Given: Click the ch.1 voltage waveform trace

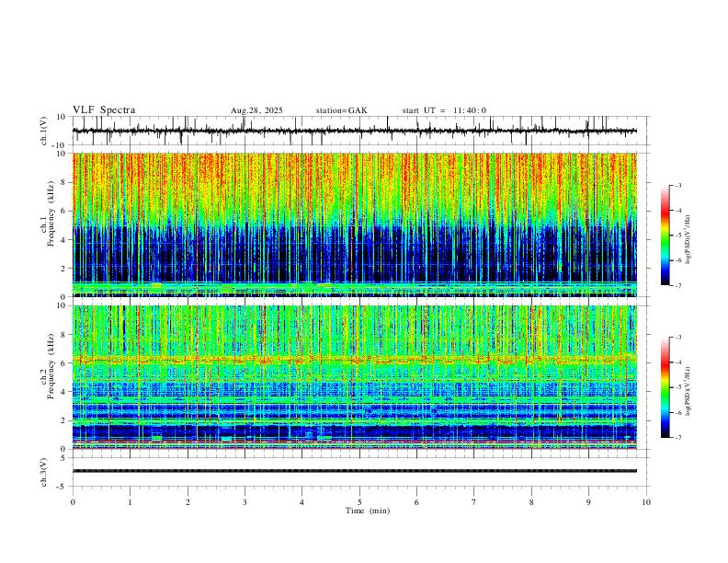Looking at the screenshot, I should (x=354, y=131).
